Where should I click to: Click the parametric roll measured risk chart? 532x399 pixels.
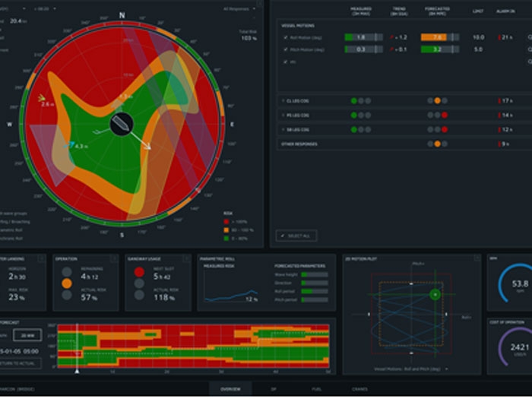click(x=231, y=287)
